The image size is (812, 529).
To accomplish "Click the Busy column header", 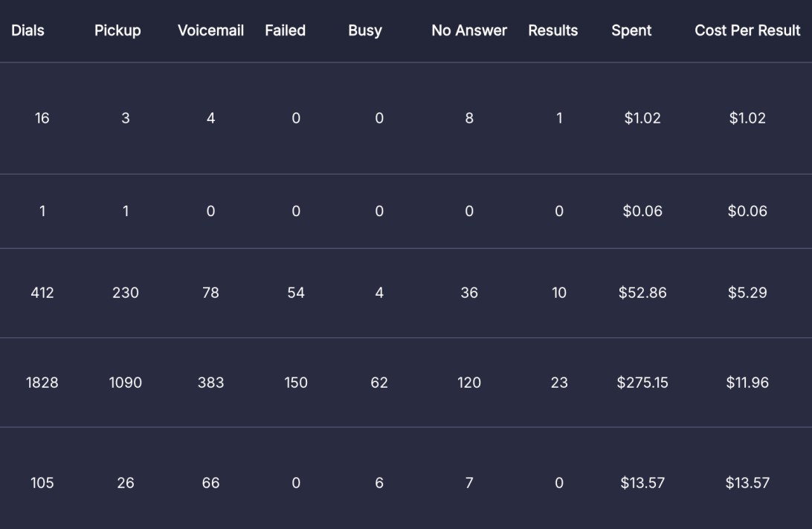I will tap(365, 30).
